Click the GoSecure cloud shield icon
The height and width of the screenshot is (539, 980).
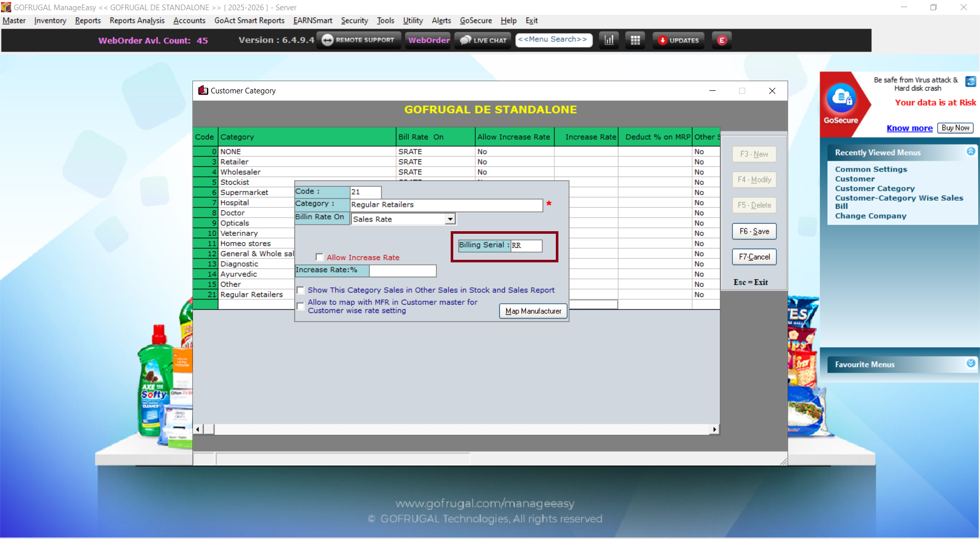click(841, 98)
